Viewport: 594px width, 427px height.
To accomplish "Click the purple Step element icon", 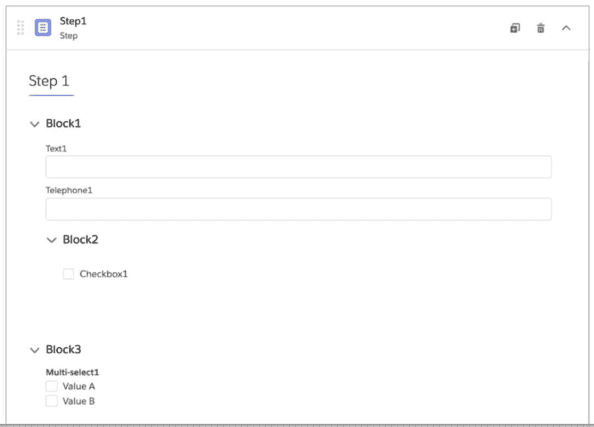I will click(43, 28).
